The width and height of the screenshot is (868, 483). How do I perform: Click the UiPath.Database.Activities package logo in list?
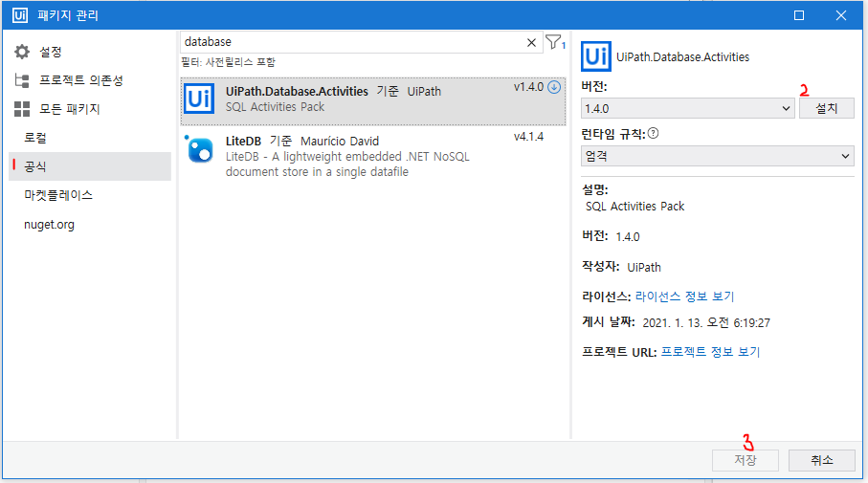pos(199,99)
